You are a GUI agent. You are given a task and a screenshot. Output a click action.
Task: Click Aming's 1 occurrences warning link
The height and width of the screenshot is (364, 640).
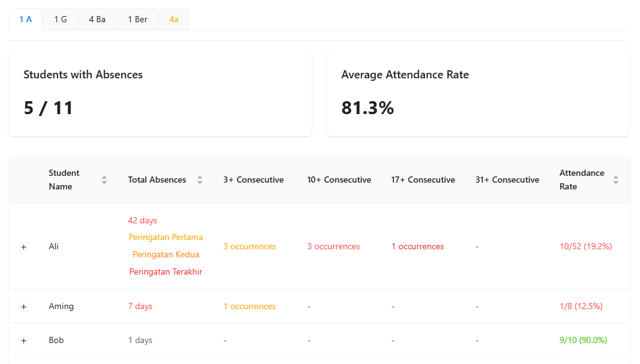249,306
